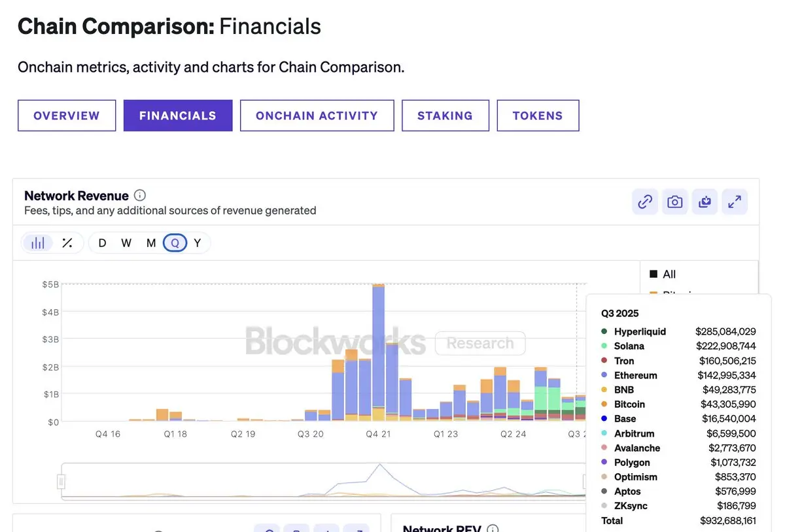Switch to bar chart absolute view
The height and width of the screenshot is (532, 785).
tap(38, 243)
